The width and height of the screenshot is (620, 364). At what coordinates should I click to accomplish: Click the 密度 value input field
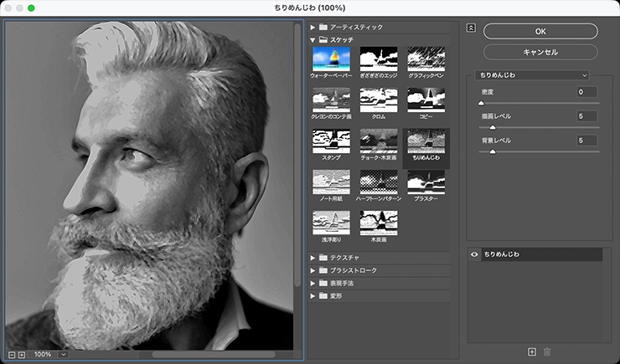pyautogui.click(x=586, y=92)
